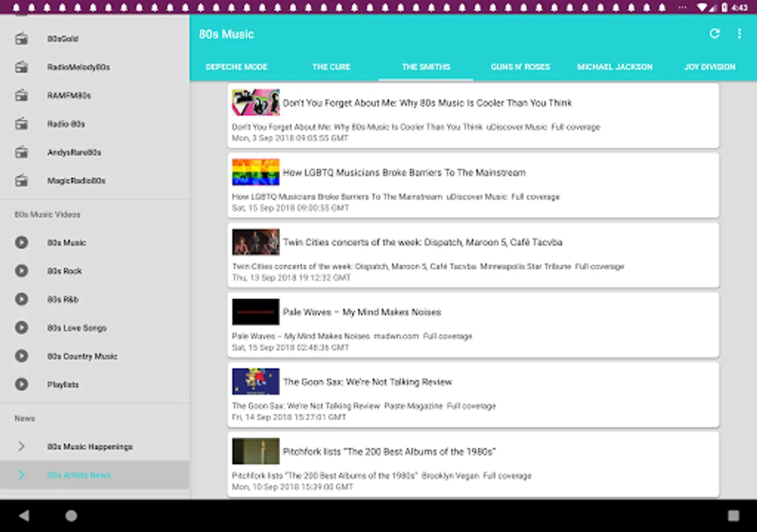Open AndysRare80s station
Image resolution: width=757 pixels, height=532 pixels.
tap(95, 152)
